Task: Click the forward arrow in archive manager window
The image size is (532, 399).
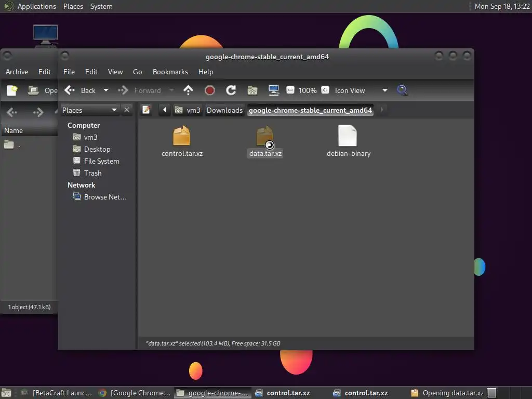Action: coord(38,112)
